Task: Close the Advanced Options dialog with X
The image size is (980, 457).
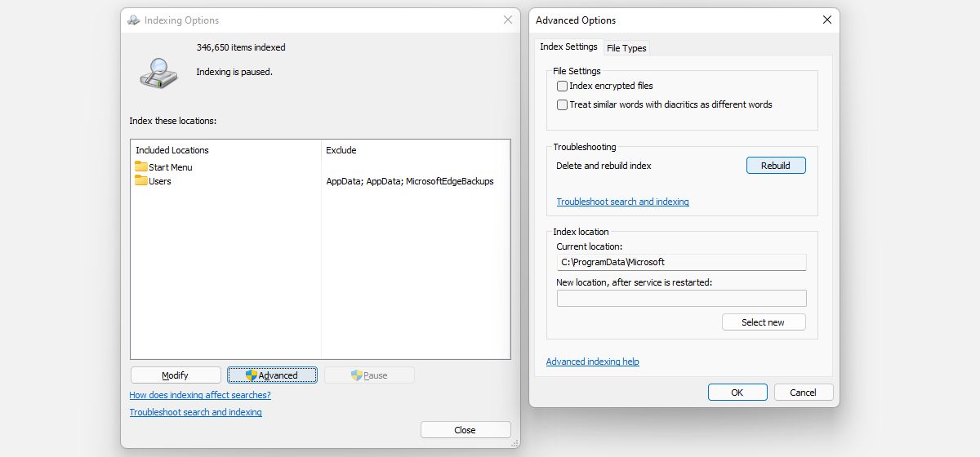Action: coord(826,20)
